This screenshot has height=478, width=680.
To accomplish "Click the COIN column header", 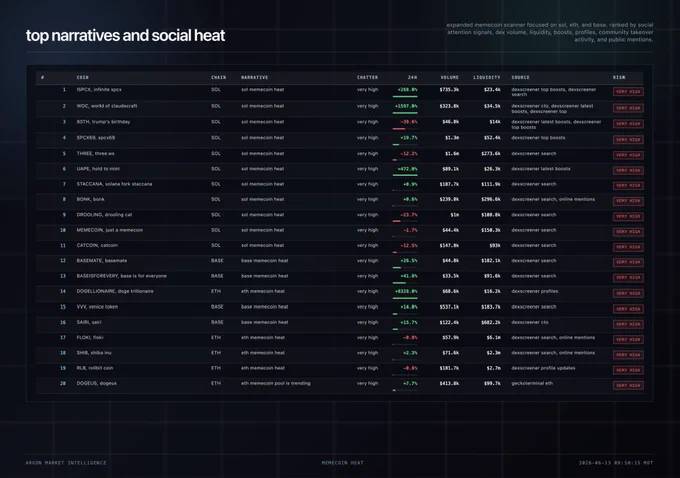I will [82, 77].
